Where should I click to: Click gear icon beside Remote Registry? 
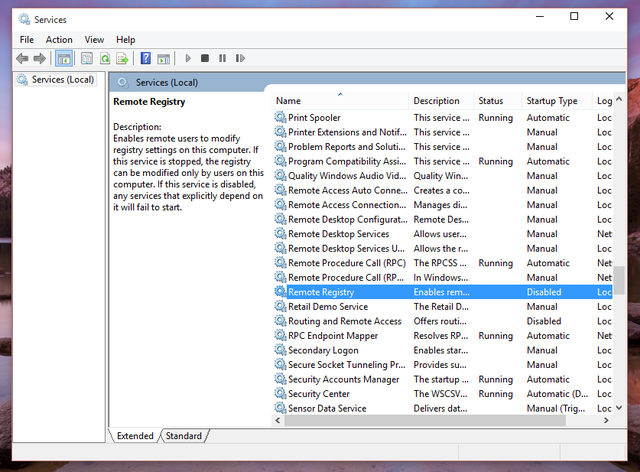(280, 292)
